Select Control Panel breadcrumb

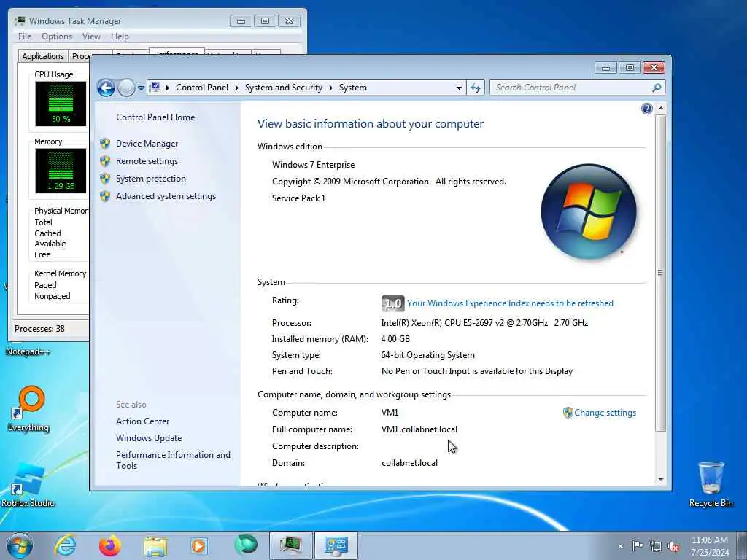(x=202, y=87)
